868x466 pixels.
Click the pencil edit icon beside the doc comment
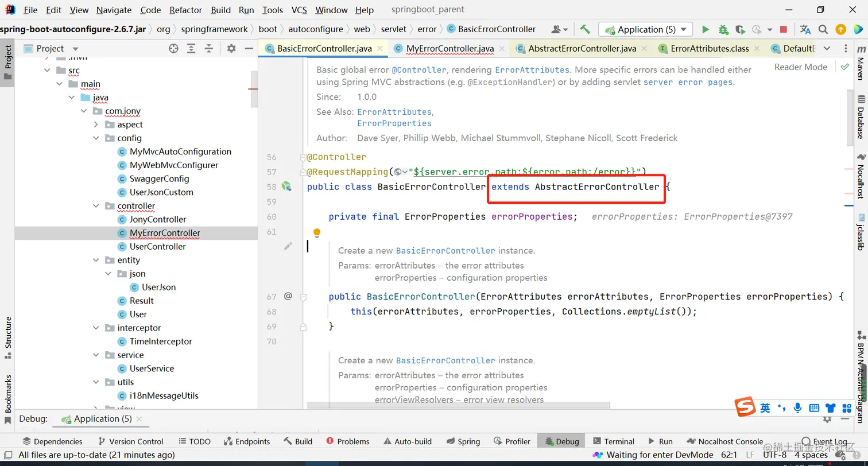[x=288, y=246]
